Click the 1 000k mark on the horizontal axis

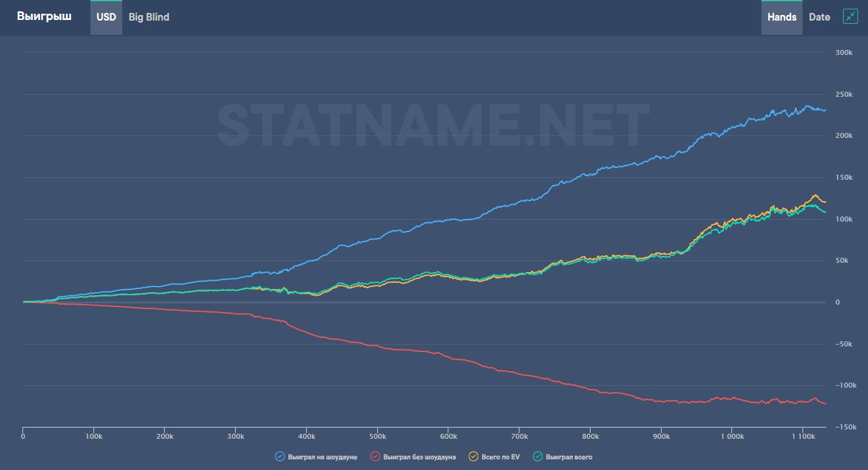732,436
